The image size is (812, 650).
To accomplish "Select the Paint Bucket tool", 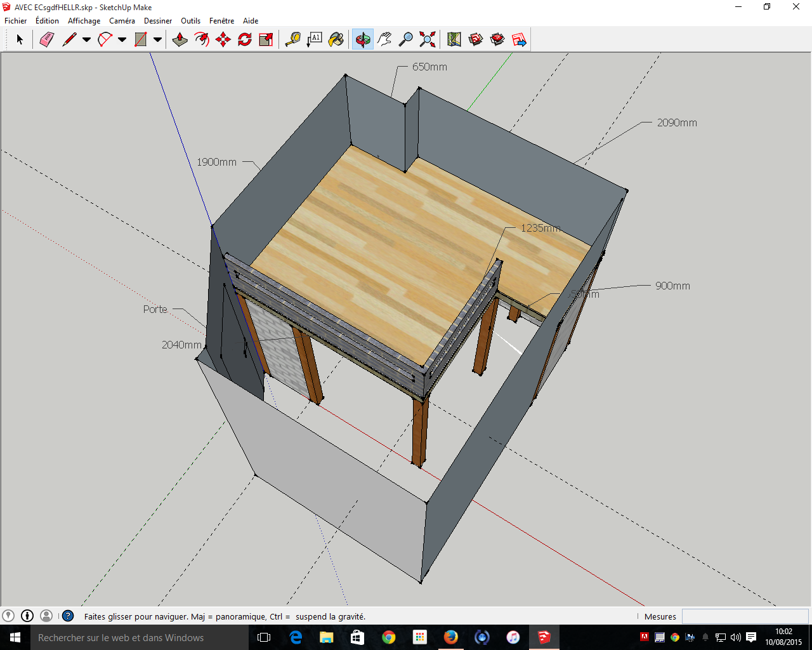I will tap(336, 39).
